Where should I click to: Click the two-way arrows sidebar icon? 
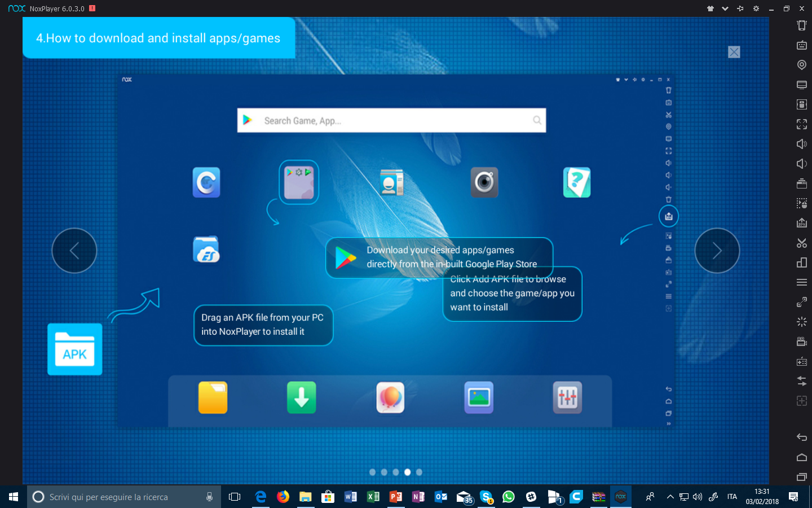point(801,381)
